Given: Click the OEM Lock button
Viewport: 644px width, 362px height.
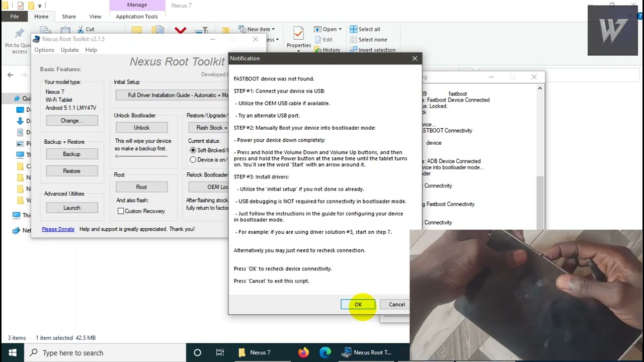Looking at the screenshot, I should point(209,187).
